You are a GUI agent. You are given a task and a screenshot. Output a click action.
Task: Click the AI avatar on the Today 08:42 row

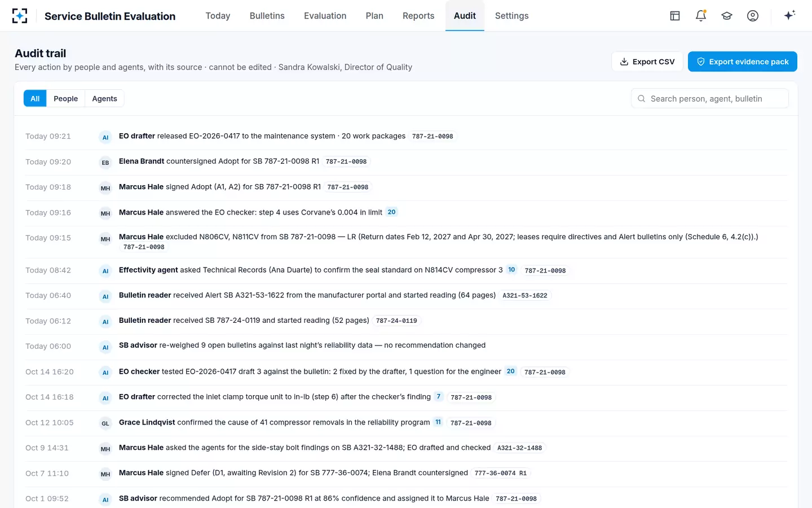[105, 271]
